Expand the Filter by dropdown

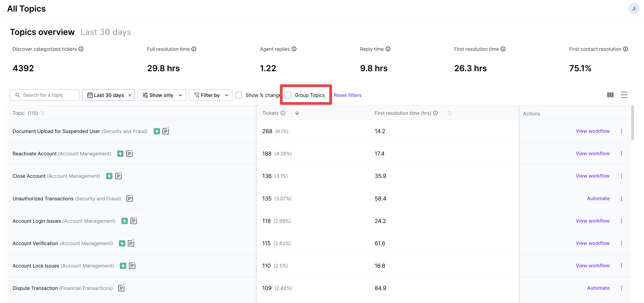click(x=211, y=95)
